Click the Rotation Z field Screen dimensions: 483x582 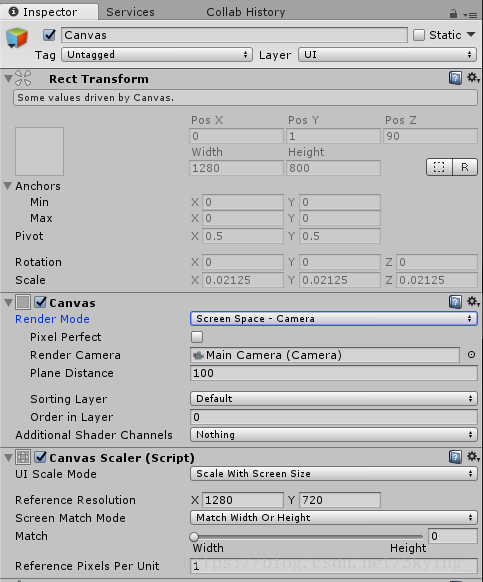(x=437, y=262)
